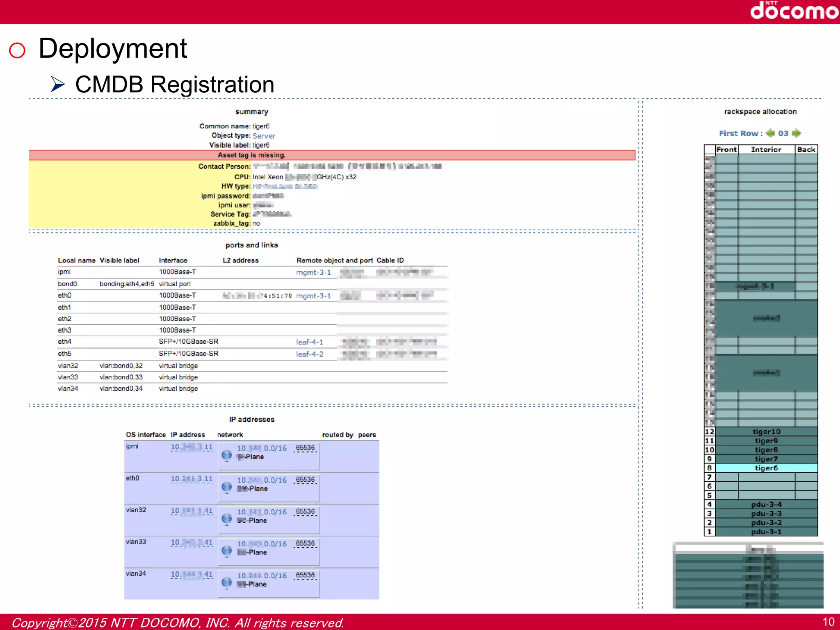Click the network globe icon in eth0 row
The width and height of the screenshot is (840, 630).
click(x=227, y=486)
